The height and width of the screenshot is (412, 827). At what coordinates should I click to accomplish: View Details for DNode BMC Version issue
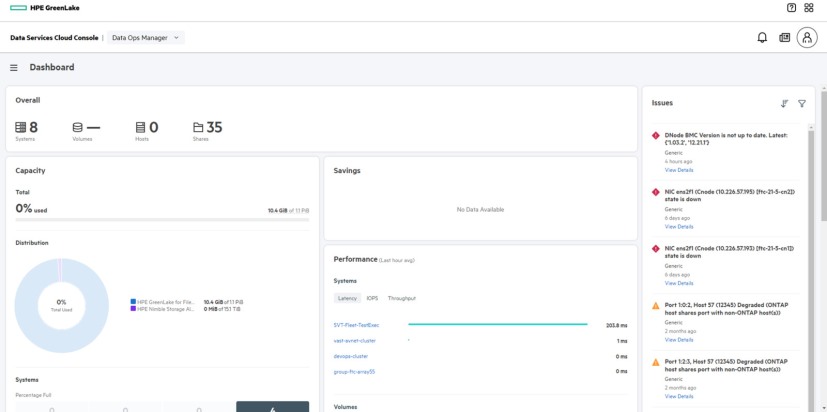pyautogui.click(x=679, y=170)
